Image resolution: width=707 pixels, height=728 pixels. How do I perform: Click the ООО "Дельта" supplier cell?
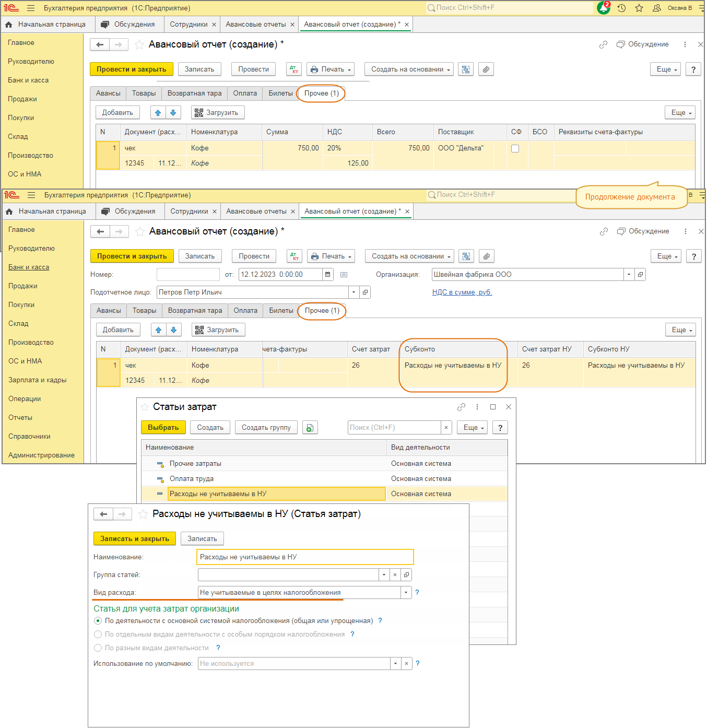(x=464, y=148)
